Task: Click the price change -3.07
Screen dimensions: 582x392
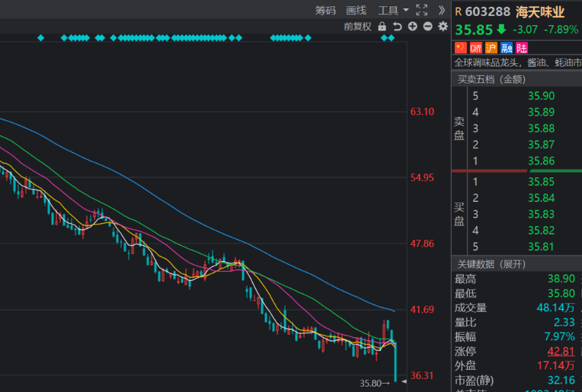Action: click(525, 30)
